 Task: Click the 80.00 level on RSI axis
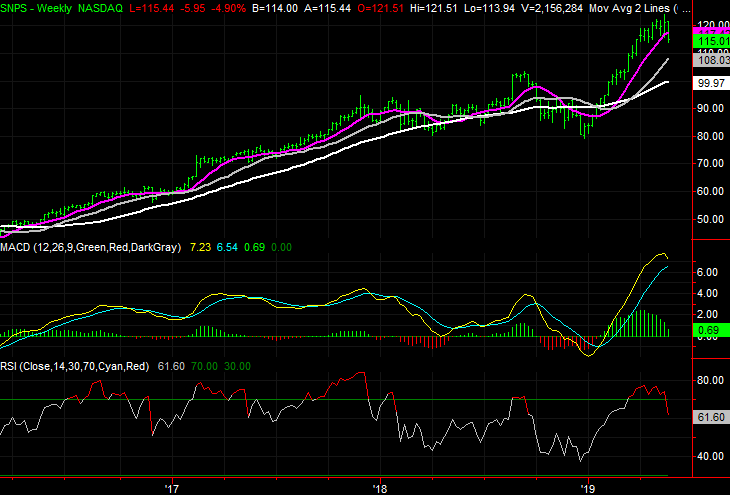tap(711, 380)
